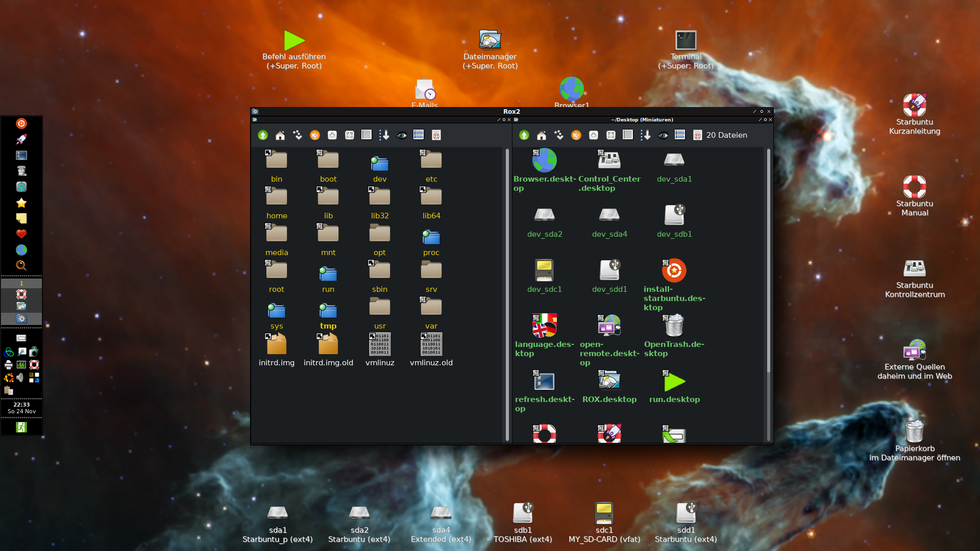Select language.desktop flags icon
This screenshot has width=980, height=551.
click(x=545, y=335)
